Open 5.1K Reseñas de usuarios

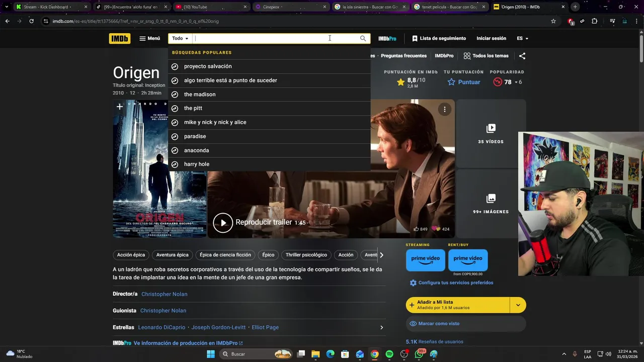tap(435, 342)
